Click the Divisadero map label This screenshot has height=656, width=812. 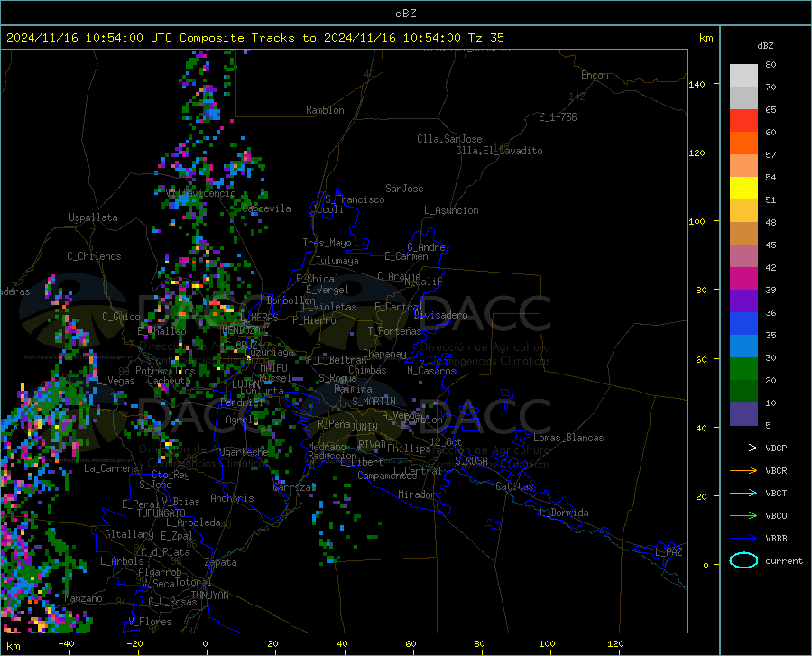point(440,315)
